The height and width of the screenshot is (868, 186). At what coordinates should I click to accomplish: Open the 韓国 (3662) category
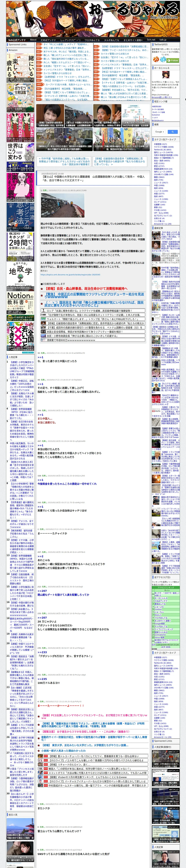[x=159, y=177]
